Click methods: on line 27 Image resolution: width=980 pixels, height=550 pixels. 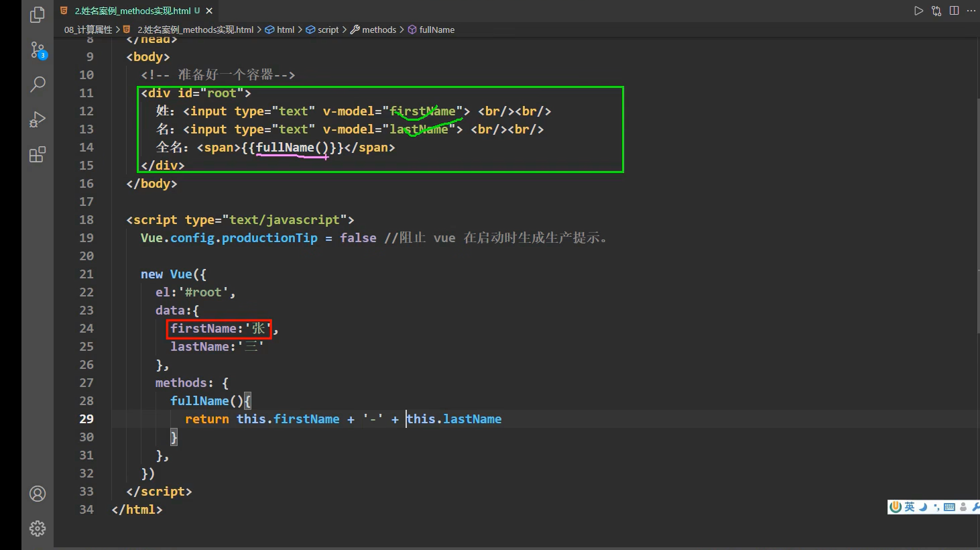point(184,383)
